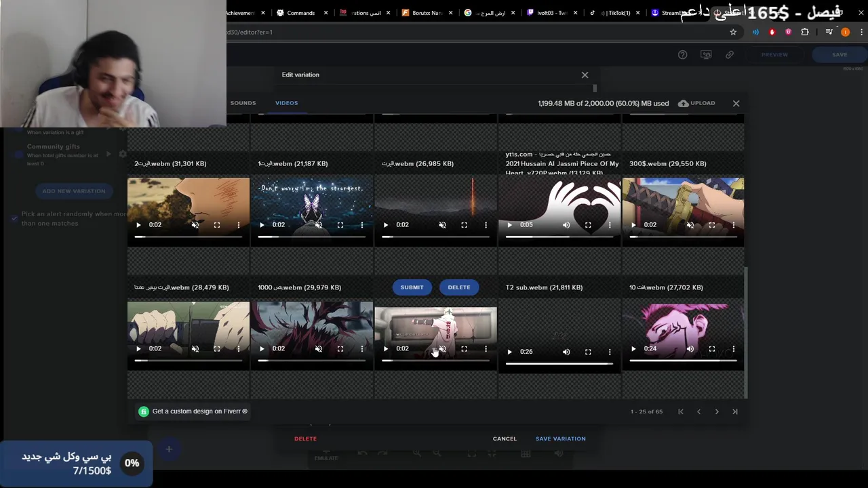Open the ivolt03 Twitch browser tab

[552, 13]
